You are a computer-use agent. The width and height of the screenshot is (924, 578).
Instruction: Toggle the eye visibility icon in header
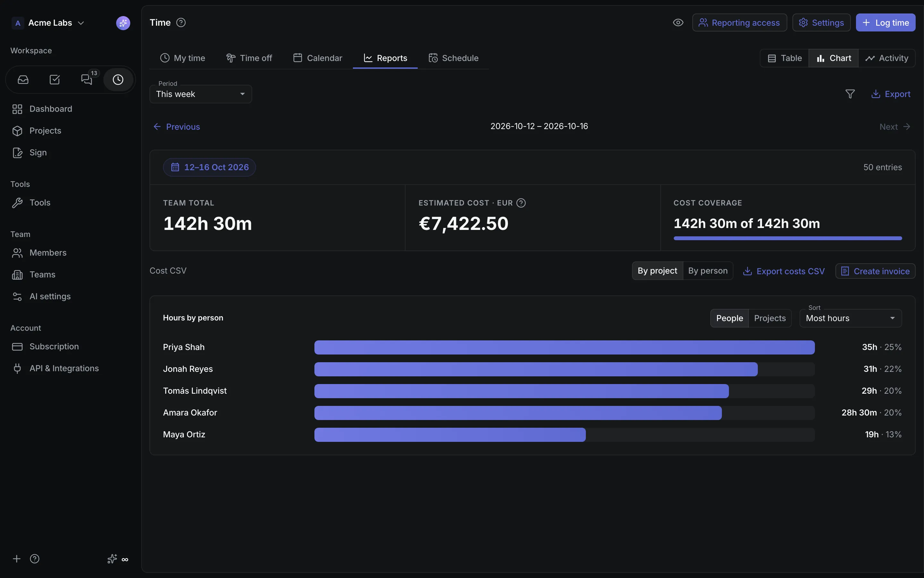pyautogui.click(x=678, y=22)
